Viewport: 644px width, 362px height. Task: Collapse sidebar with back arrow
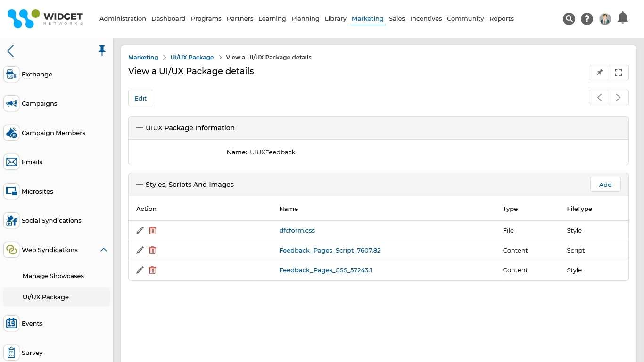pos(10,51)
